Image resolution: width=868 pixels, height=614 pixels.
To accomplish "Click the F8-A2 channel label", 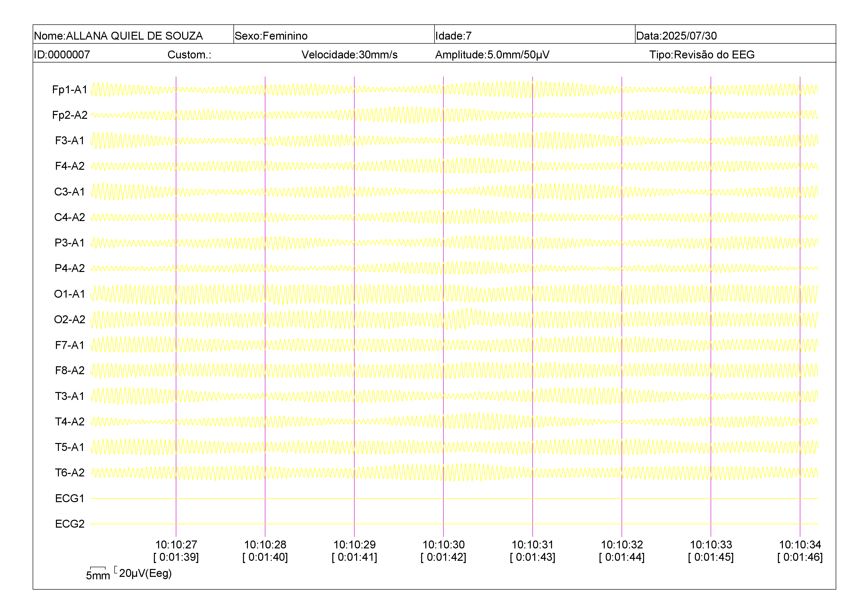I will tap(70, 370).
